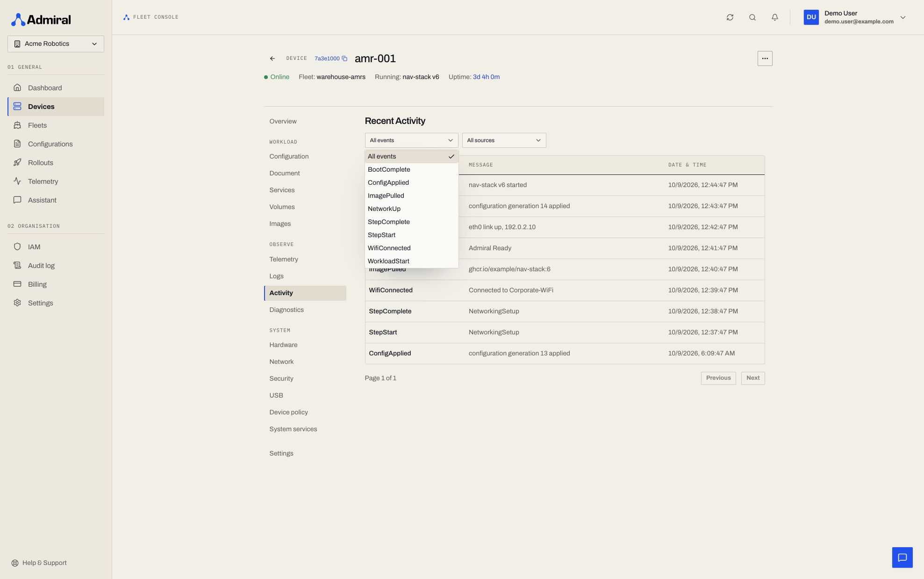Click the Fleets ship icon
924x579 pixels.
point(17,125)
